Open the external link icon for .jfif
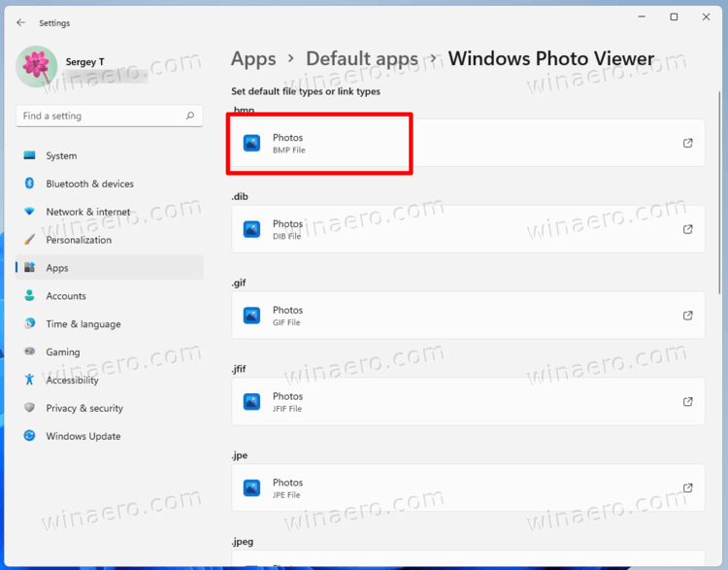728x570 pixels. pyautogui.click(x=687, y=402)
